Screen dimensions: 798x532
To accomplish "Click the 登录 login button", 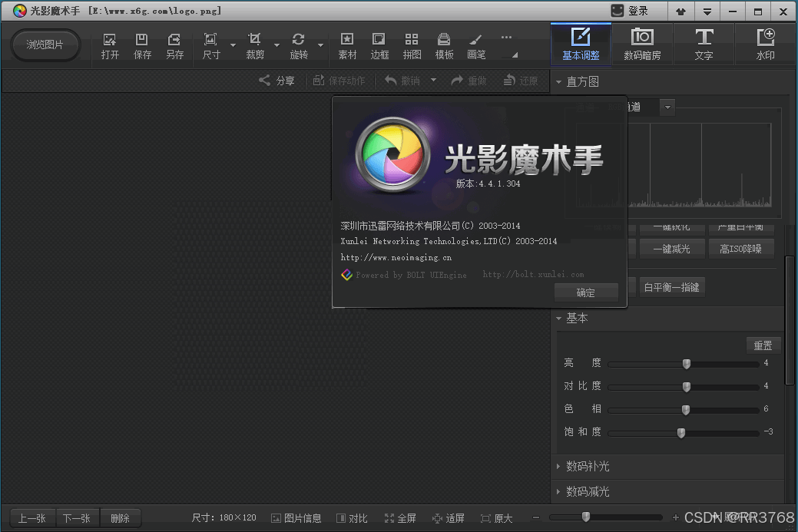I will (630, 11).
